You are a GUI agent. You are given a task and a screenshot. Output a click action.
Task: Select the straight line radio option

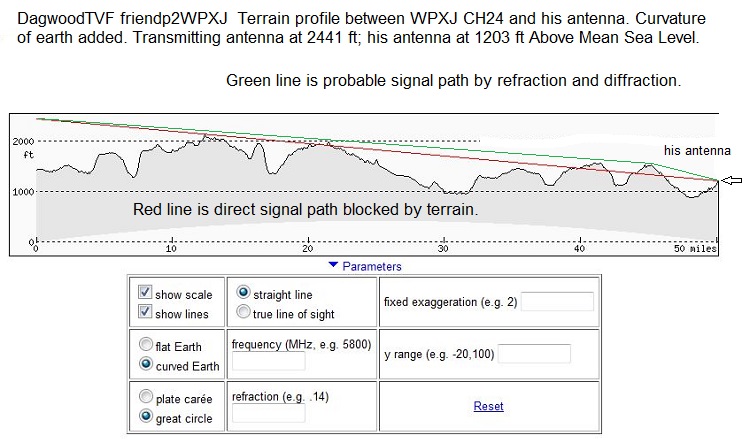pos(244,294)
